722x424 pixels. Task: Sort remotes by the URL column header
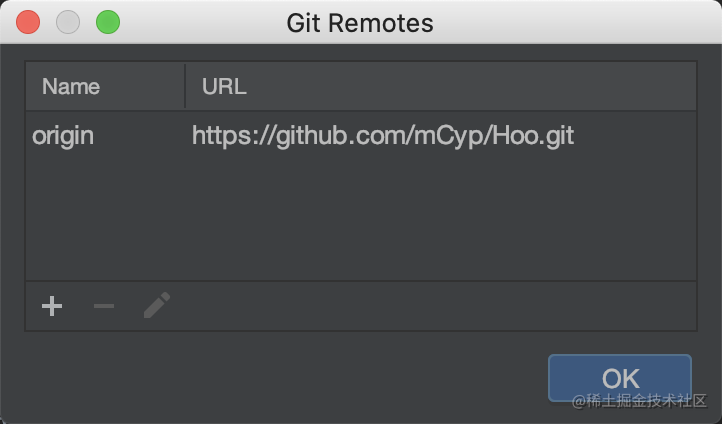441,86
